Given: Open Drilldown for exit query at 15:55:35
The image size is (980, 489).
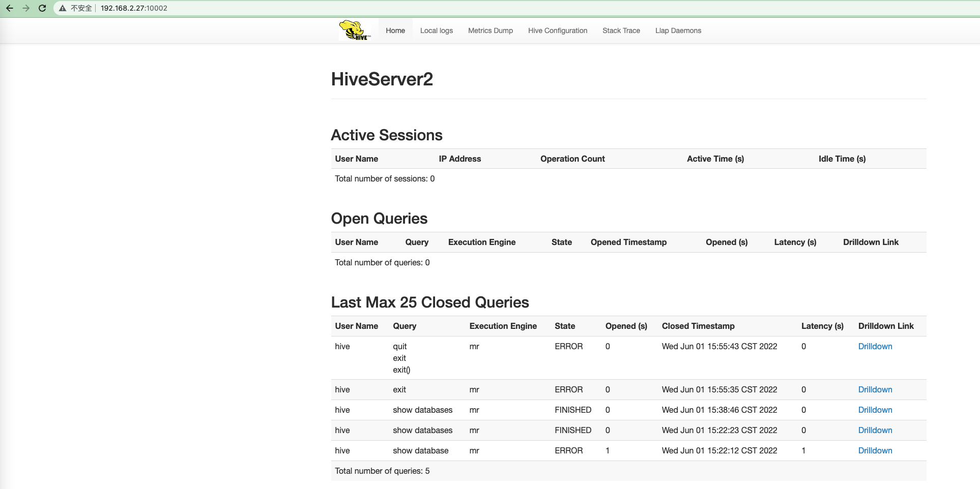Looking at the screenshot, I should click(875, 389).
